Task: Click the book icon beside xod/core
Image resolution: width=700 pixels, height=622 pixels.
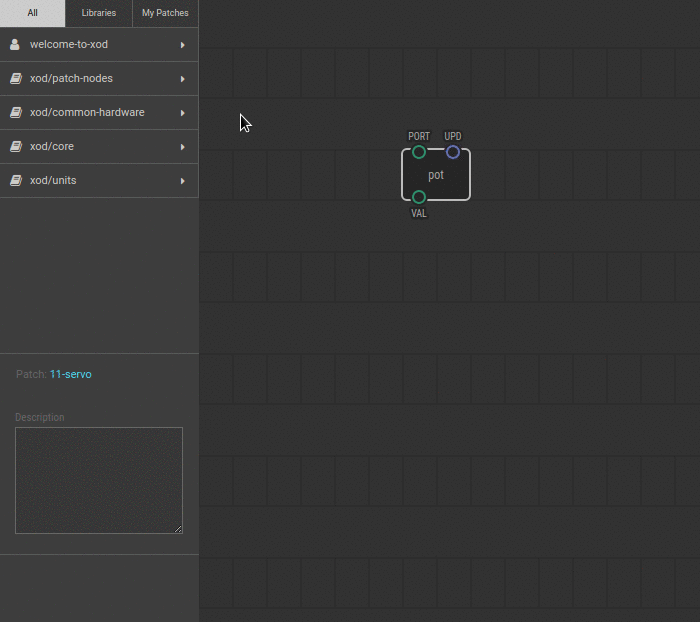Action: (15, 147)
